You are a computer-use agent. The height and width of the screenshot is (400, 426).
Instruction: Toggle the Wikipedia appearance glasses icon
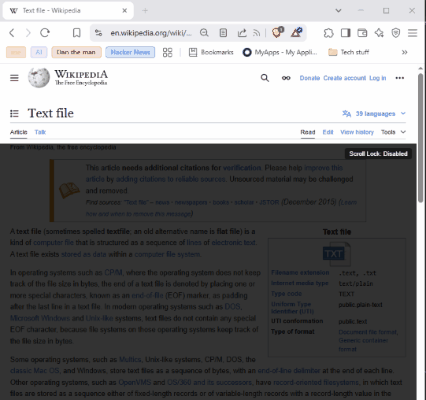286,78
